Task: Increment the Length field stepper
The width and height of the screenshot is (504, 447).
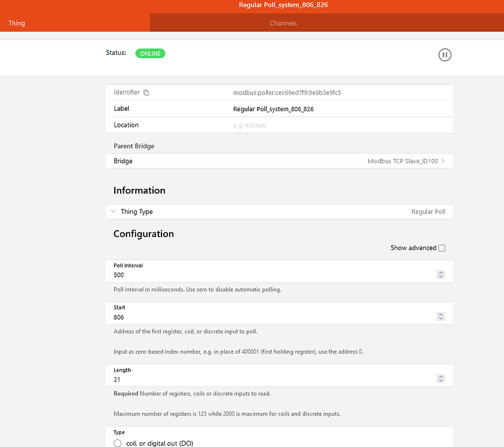Action: 441,376
